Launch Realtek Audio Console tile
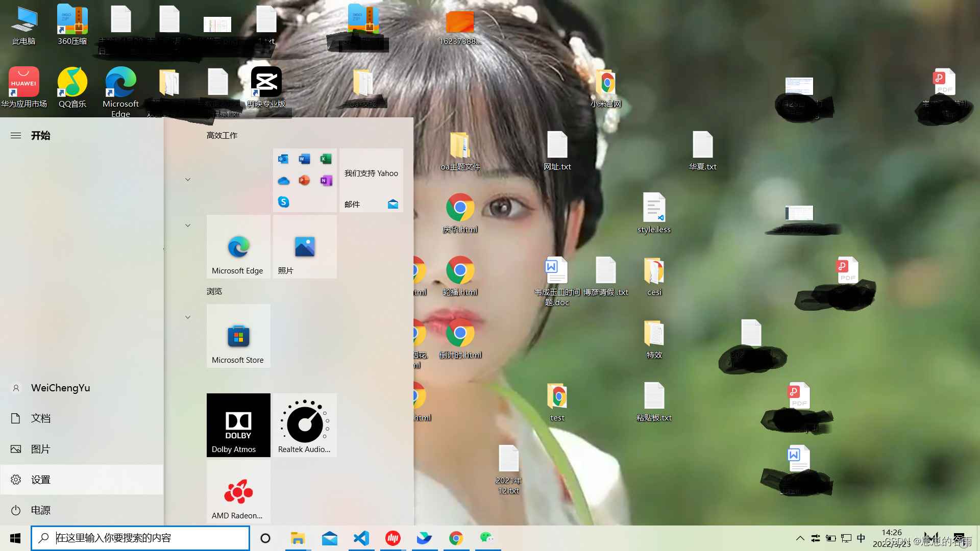This screenshot has height=551, width=980. pos(305,424)
